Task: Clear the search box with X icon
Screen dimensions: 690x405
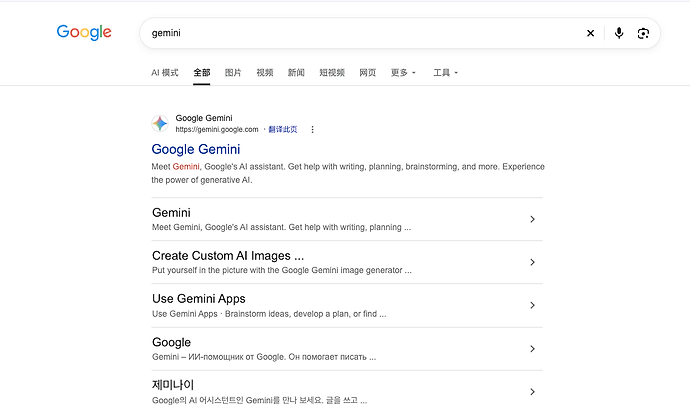Action: 591,33
